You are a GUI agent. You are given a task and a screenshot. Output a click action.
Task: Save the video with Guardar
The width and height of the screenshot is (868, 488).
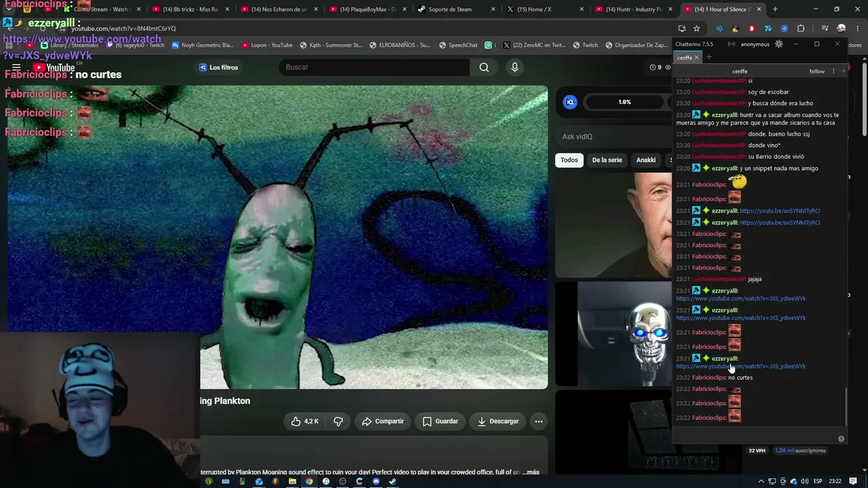click(x=440, y=422)
